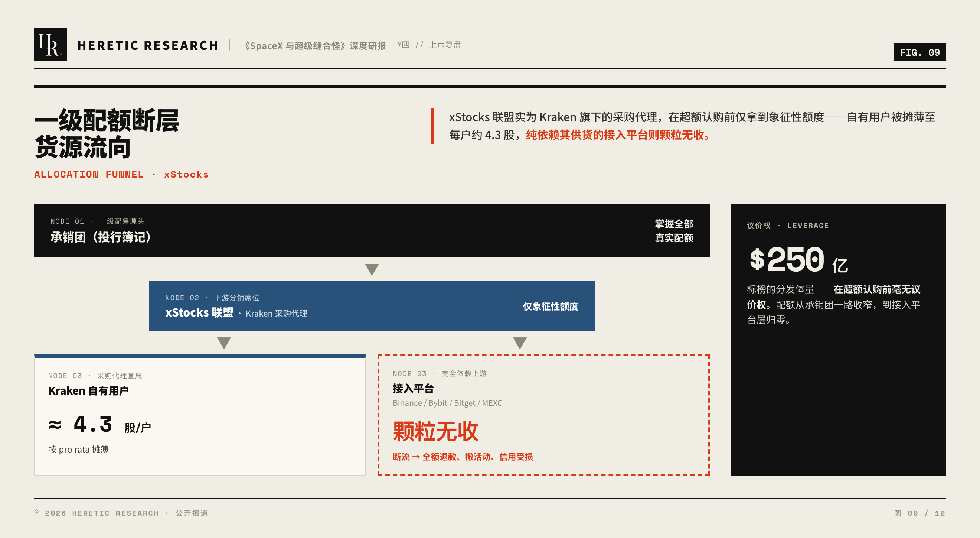Image resolution: width=980 pixels, height=538 pixels.
Task: Click the Binance / Bybit / Bitget / MEXC line
Action: (x=447, y=403)
